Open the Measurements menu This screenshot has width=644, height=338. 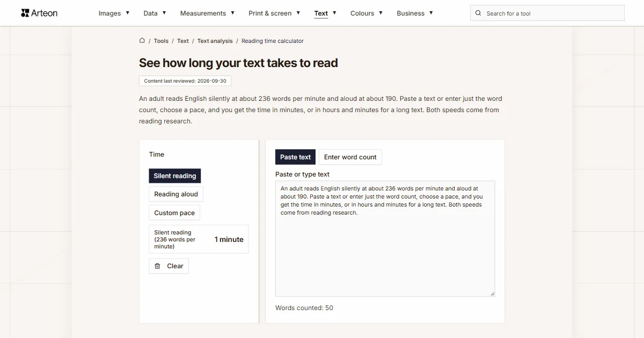coord(203,13)
